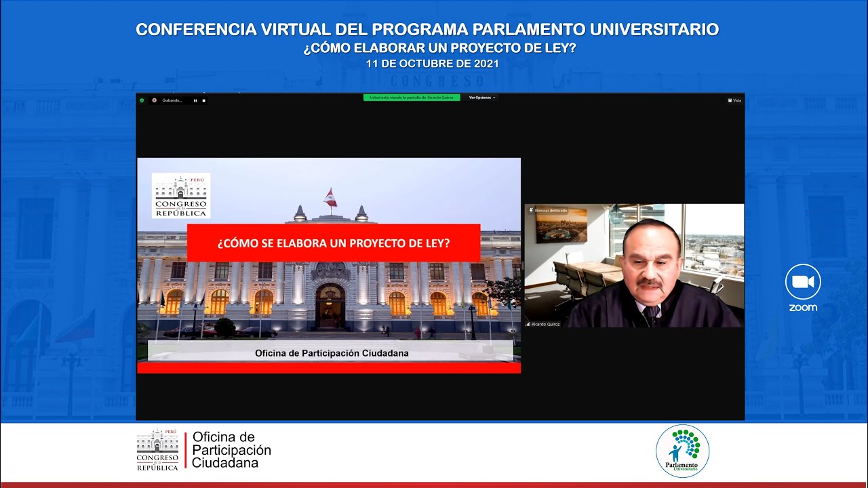Stop the Zoom recording
Screen dimensions: 868x488
tap(203, 100)
